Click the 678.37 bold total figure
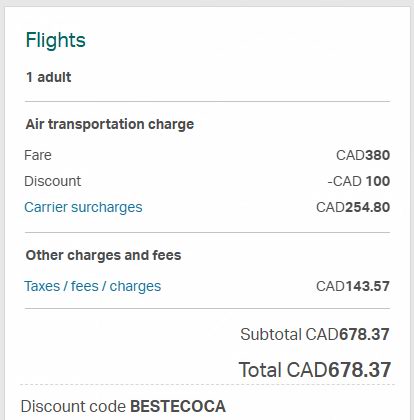The height and width of the screenshot is (420, 414). tap(360, 370)
